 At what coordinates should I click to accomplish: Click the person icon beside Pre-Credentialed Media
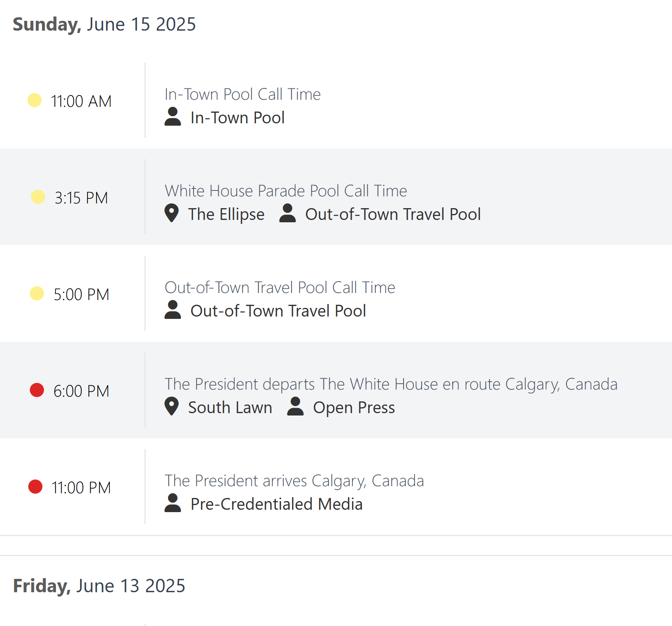point(173,503)
